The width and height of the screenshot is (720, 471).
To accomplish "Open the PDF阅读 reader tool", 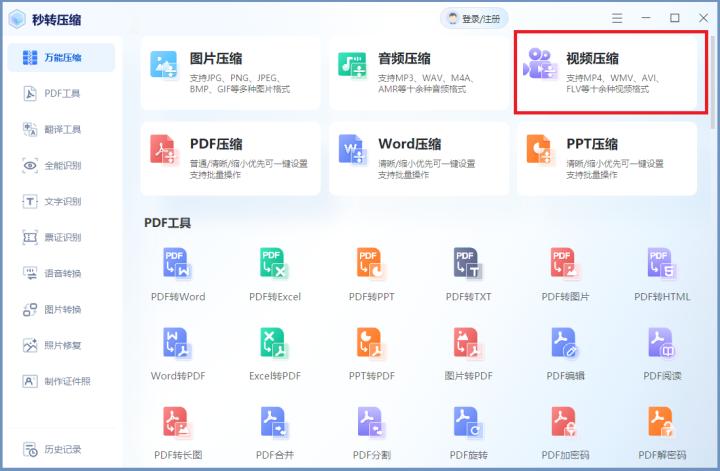I will coord(662,354).
